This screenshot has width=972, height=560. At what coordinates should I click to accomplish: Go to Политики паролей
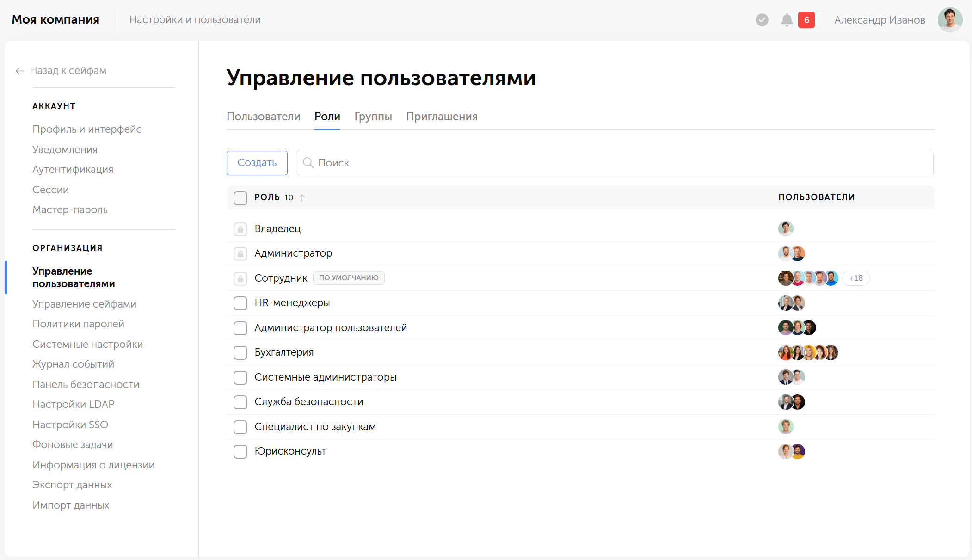78,324
